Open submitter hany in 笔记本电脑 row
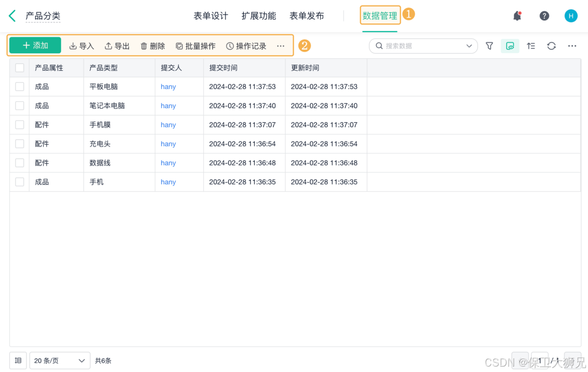 (168, 106)
